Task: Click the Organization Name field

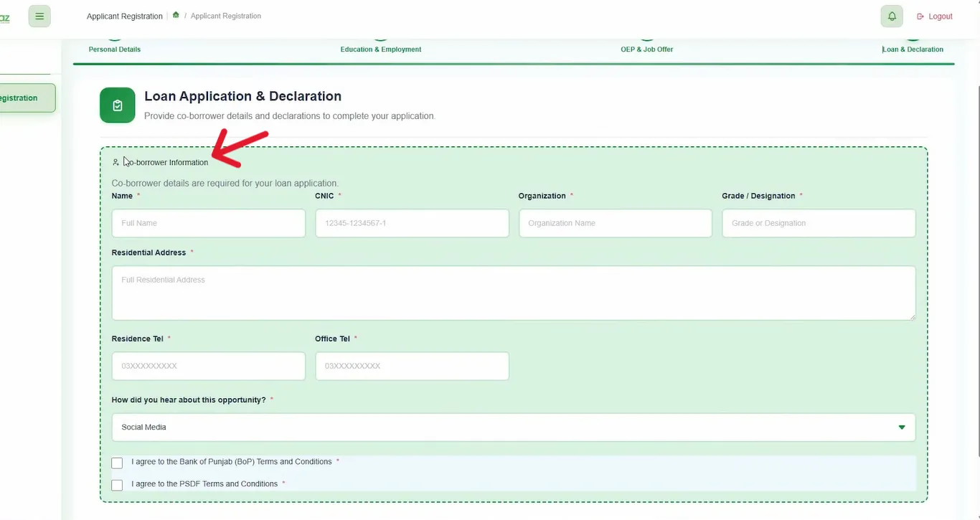Action: click(616, 223)
